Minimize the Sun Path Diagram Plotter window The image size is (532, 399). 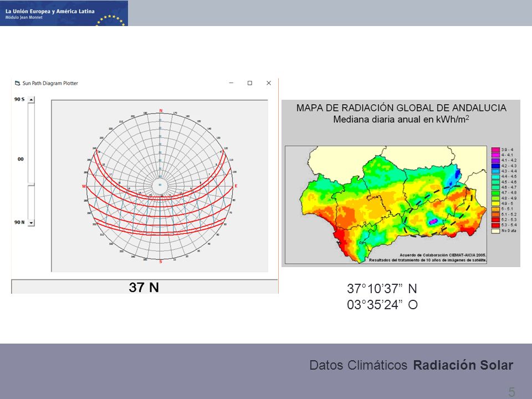232,83
